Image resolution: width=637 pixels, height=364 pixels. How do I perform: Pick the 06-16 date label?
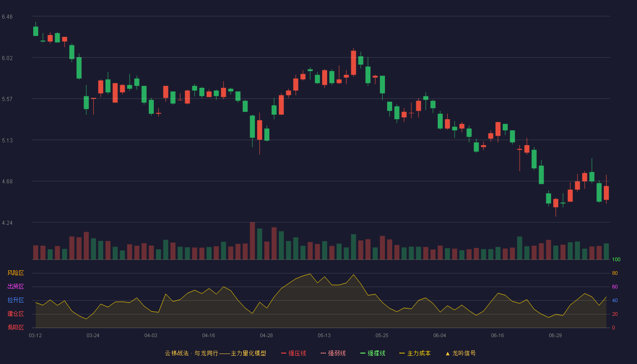[497, 336]
